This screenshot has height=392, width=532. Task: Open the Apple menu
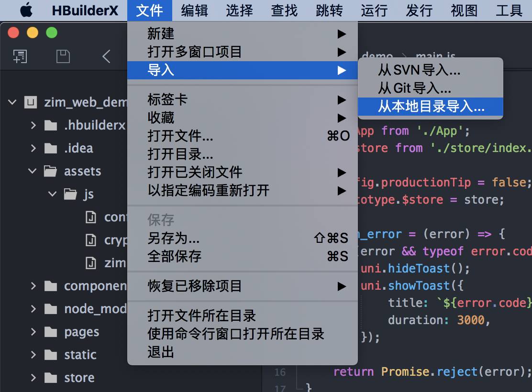(26, 10)
